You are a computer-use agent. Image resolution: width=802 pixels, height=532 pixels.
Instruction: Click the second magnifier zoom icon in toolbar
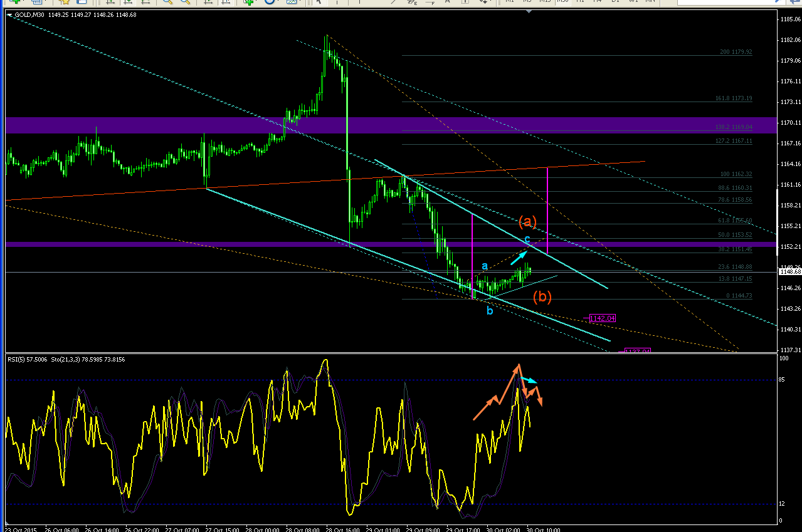pyautogui.click(x=185, y=2)
